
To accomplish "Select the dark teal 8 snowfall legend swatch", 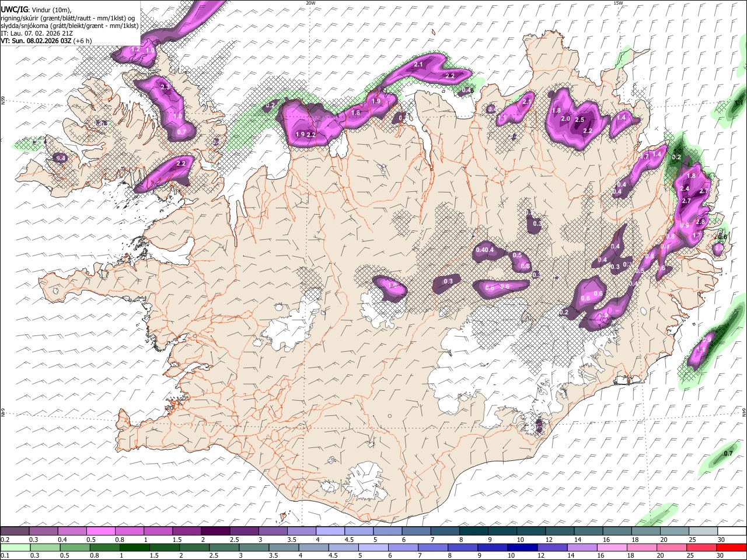I will 473,531.
